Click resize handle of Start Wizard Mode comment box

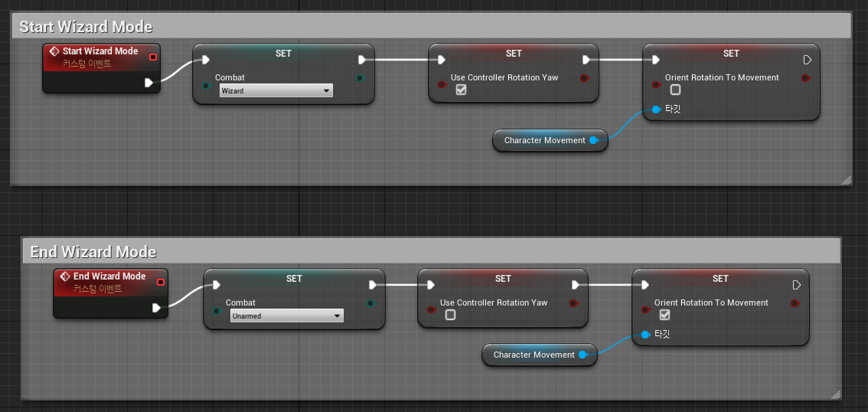(847, 180)
